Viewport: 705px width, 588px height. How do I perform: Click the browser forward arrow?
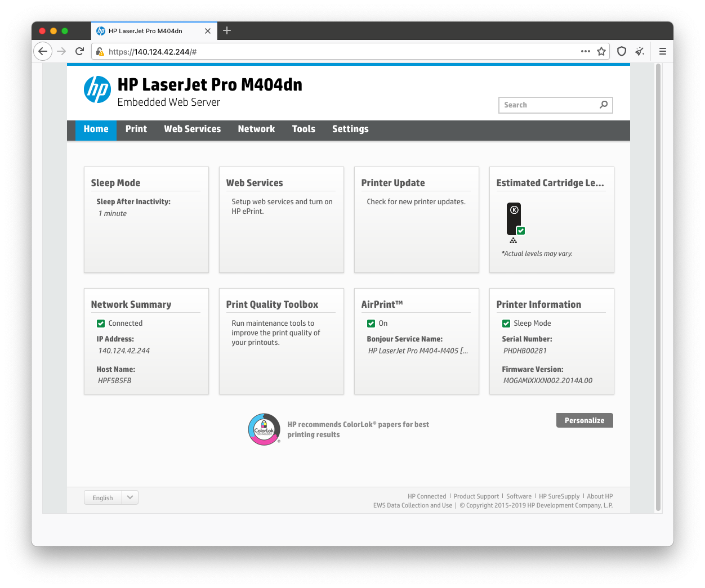coord(61,51)
